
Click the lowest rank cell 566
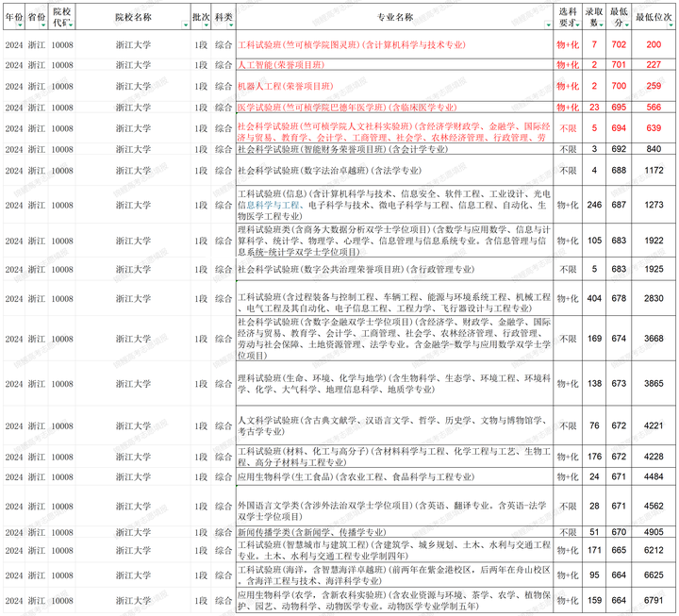654,107
